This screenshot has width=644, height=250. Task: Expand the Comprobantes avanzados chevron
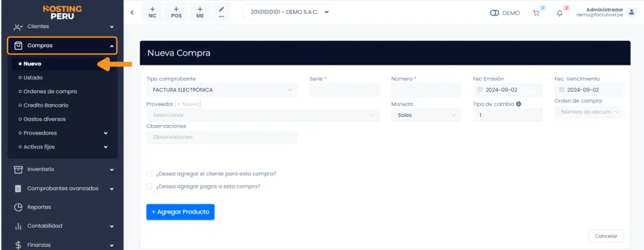coord(112,189)
